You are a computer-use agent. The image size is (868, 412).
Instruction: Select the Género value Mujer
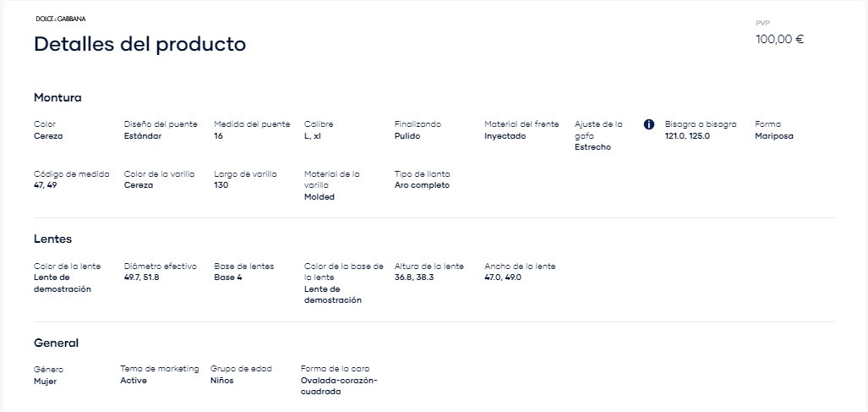[46, 382]
